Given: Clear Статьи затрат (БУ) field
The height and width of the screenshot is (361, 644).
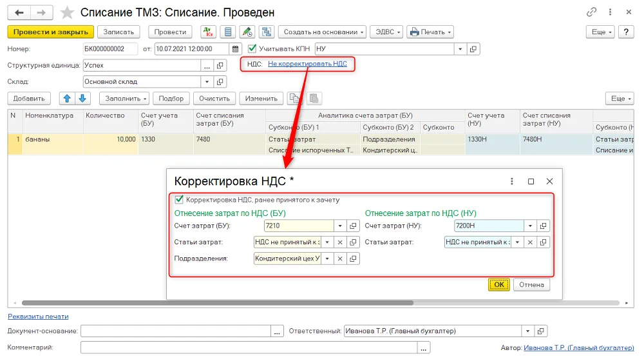Looking at the screenshot, I should click(x=340, y=242).
